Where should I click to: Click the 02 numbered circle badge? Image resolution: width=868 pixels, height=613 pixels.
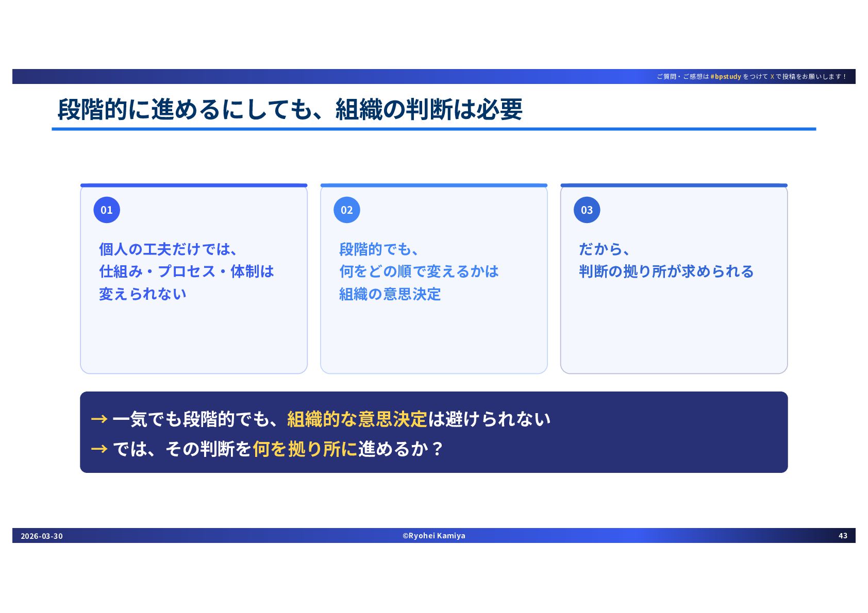pyautogui.click(x=347, y=210)
